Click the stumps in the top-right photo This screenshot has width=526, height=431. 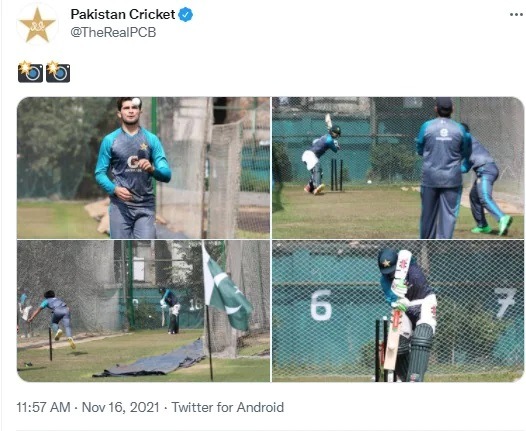coord(336,175)
